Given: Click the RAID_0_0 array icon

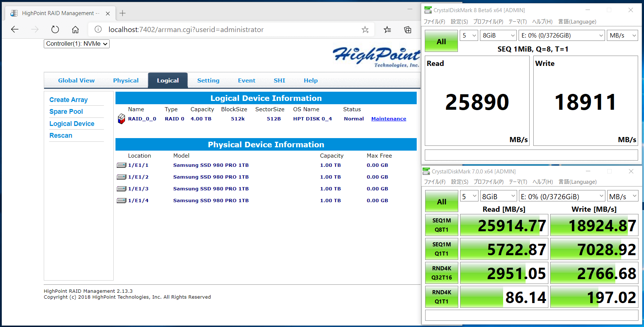Looking at the screenshot, I should (121, 119).
